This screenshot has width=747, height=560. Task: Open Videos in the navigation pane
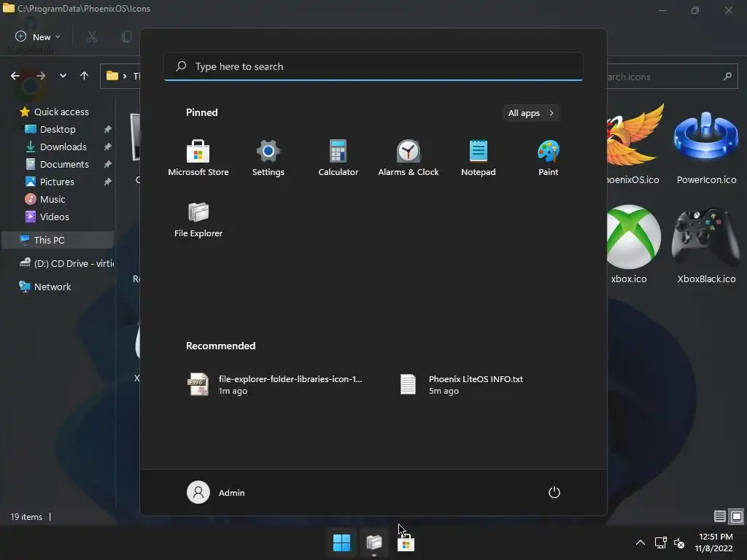click(x=47, y=217)
